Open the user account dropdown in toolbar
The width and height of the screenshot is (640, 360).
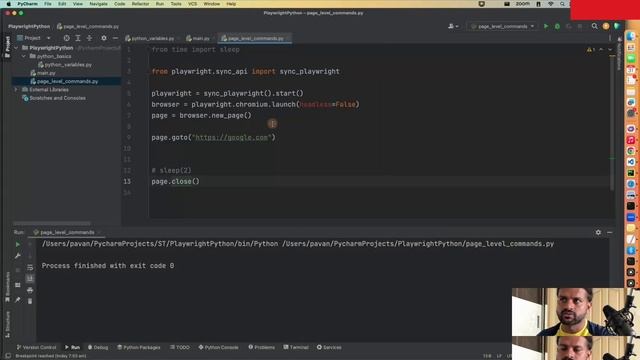coord(453,26)
